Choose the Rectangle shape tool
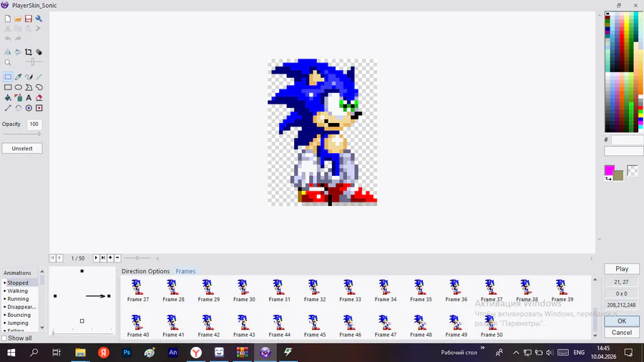 click(x=8, y=87)
